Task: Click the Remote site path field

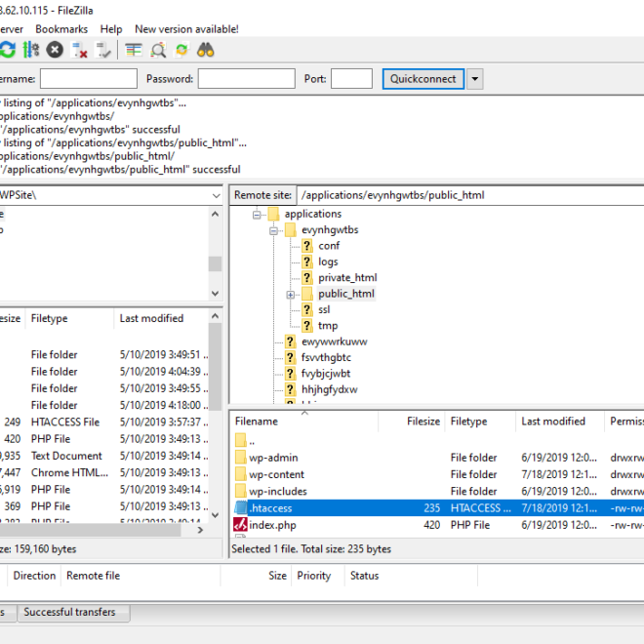Action: 470,195
